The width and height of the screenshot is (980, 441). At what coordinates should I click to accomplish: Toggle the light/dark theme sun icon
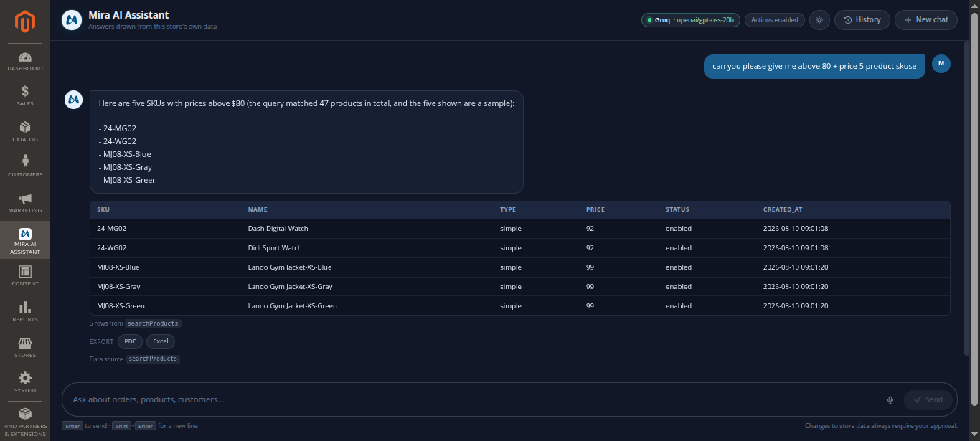(819, 20)
